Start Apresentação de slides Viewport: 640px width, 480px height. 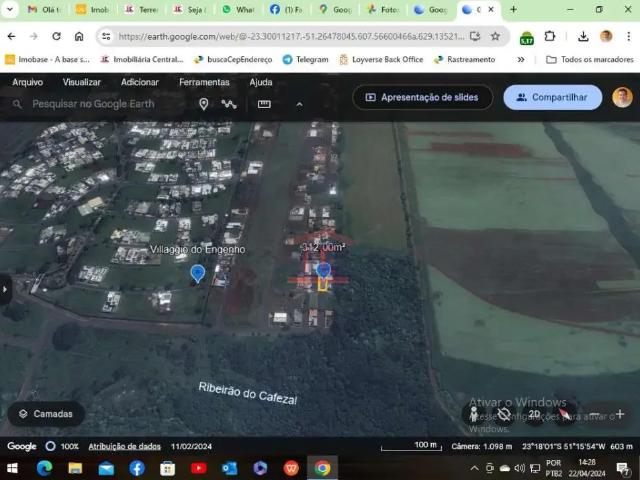pos(422,97)
